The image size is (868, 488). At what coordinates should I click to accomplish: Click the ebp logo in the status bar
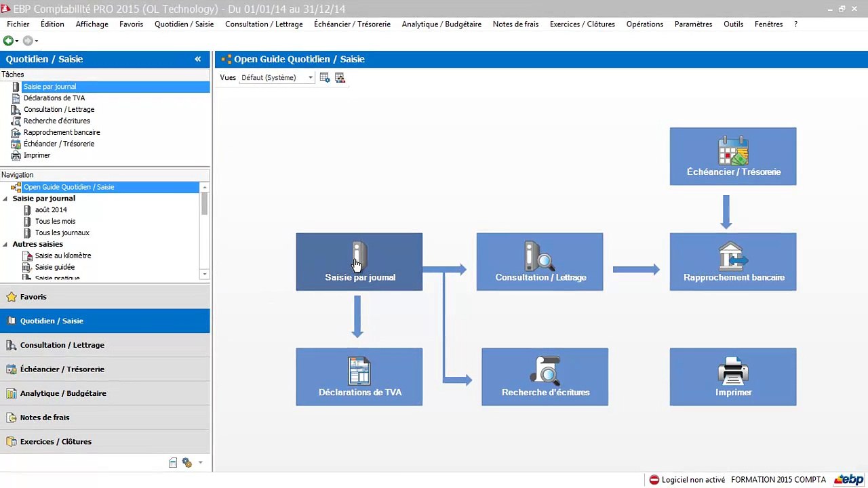[x=849, y=480]
